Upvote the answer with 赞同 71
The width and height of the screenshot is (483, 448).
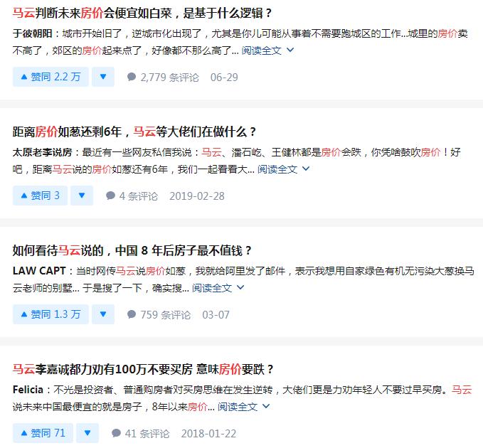(x=43, y=433)
